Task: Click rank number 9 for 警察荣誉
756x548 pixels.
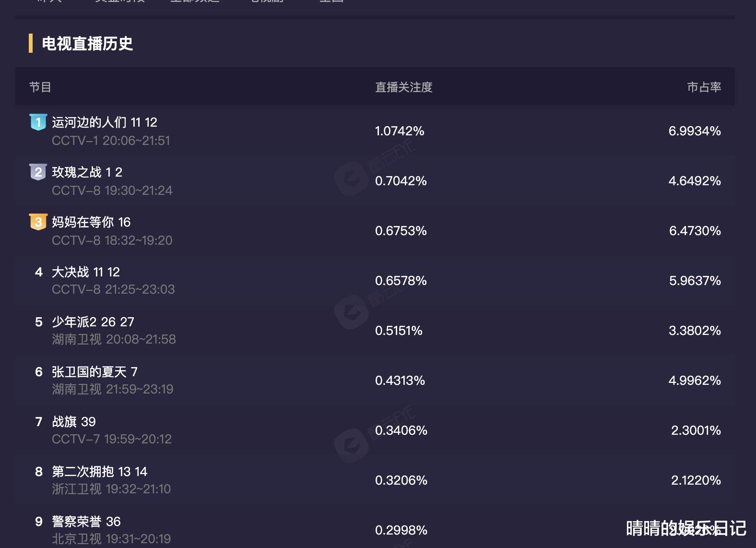Action: pyautogui.click(x=39, y=522)
